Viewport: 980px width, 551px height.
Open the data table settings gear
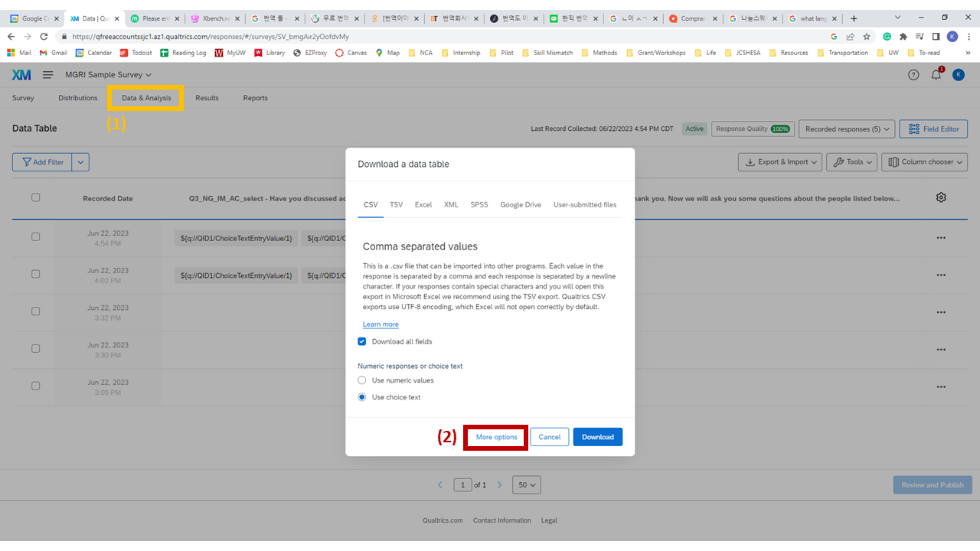[x=941, y=197]
